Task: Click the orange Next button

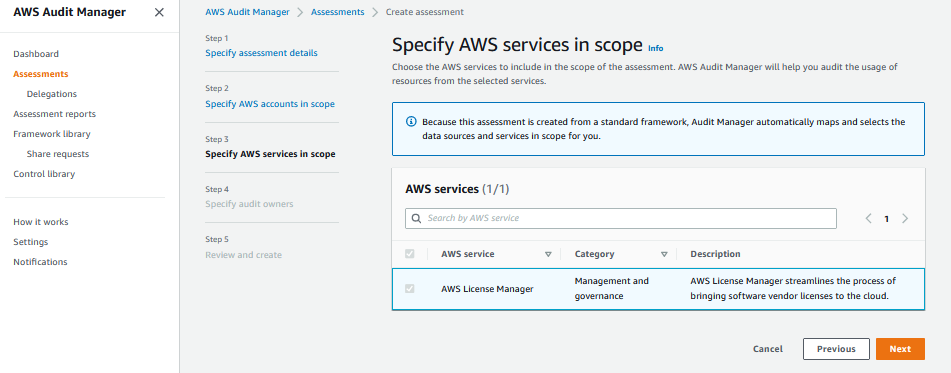Action: pos(900,349)
